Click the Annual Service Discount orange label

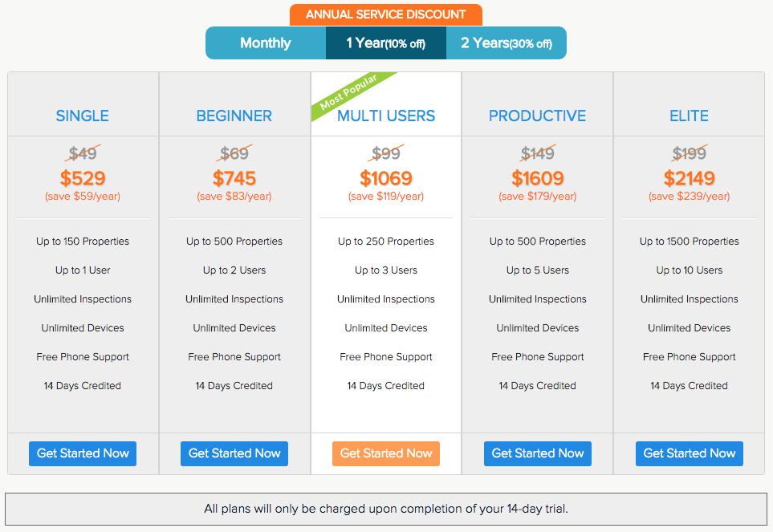(x=386, y=14)
